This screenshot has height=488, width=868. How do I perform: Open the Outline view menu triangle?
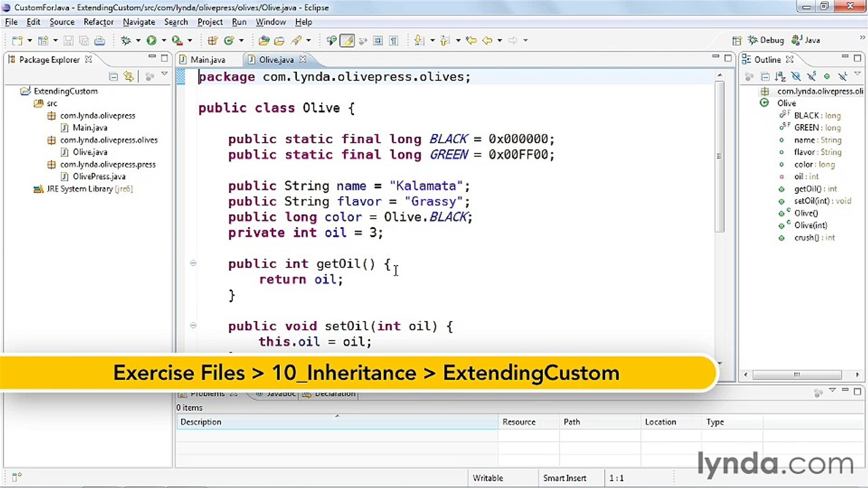tap(857, 73)
